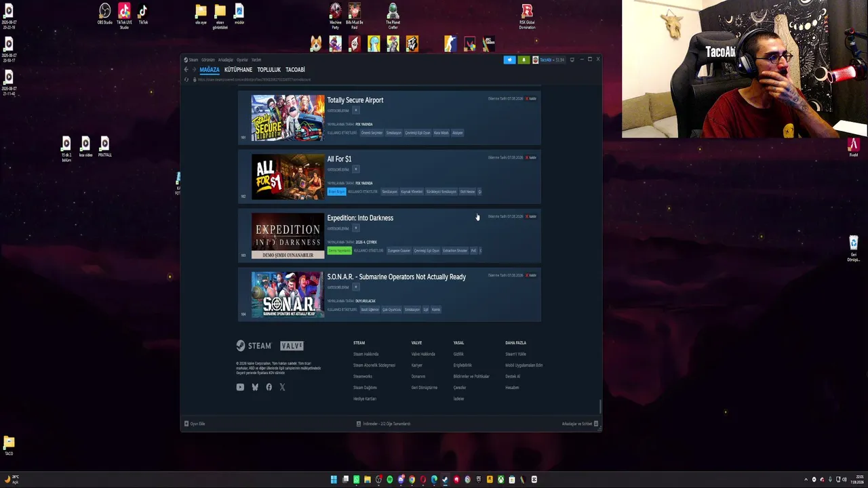Open the Gizlilik footer link
868x488 pixels.
click(458, 354)
